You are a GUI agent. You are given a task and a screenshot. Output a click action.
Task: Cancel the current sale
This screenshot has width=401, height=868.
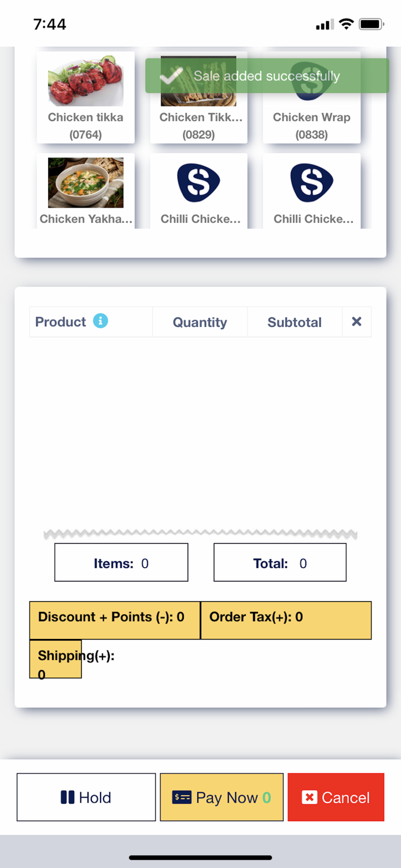tap(336, 797)
